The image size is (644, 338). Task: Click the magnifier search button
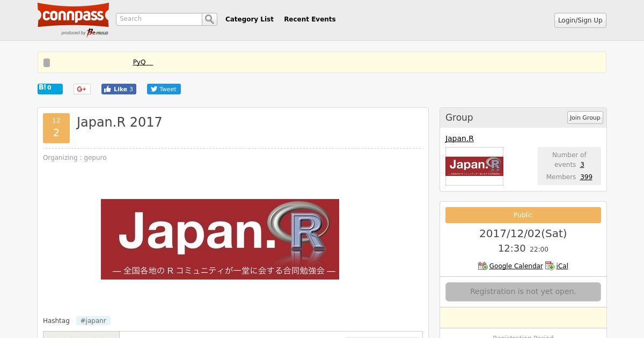209,19
